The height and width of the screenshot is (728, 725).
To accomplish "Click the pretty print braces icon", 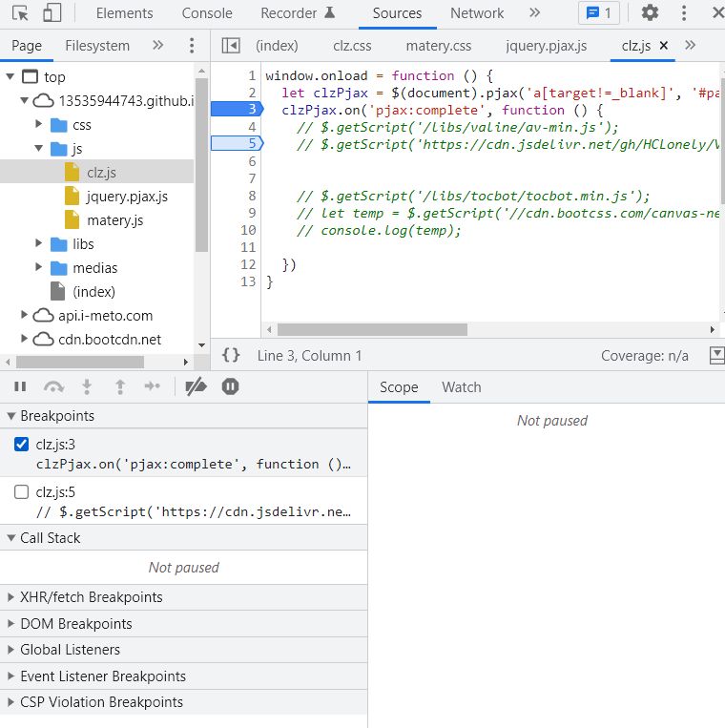I will (231, 355).
